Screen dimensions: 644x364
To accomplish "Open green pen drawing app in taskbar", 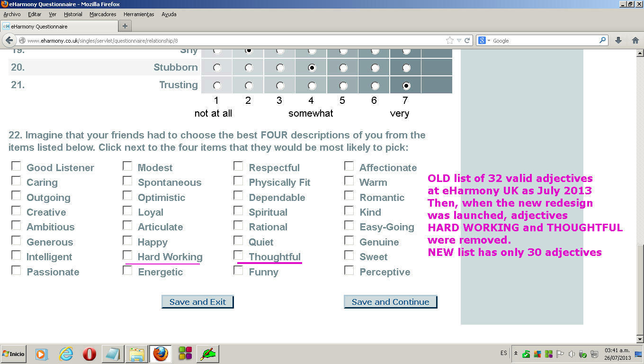I will [207, 354].
